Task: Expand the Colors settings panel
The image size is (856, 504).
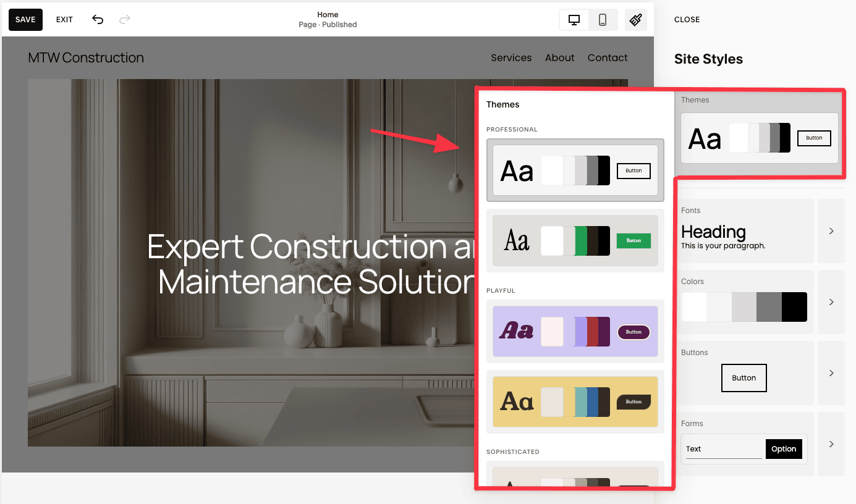Action: (x=831, y=302)
